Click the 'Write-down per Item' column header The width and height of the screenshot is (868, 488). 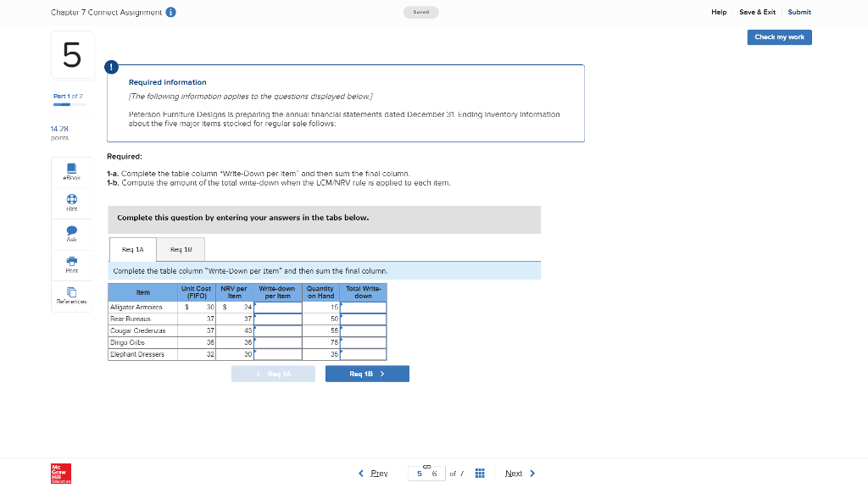click(277, 292)
